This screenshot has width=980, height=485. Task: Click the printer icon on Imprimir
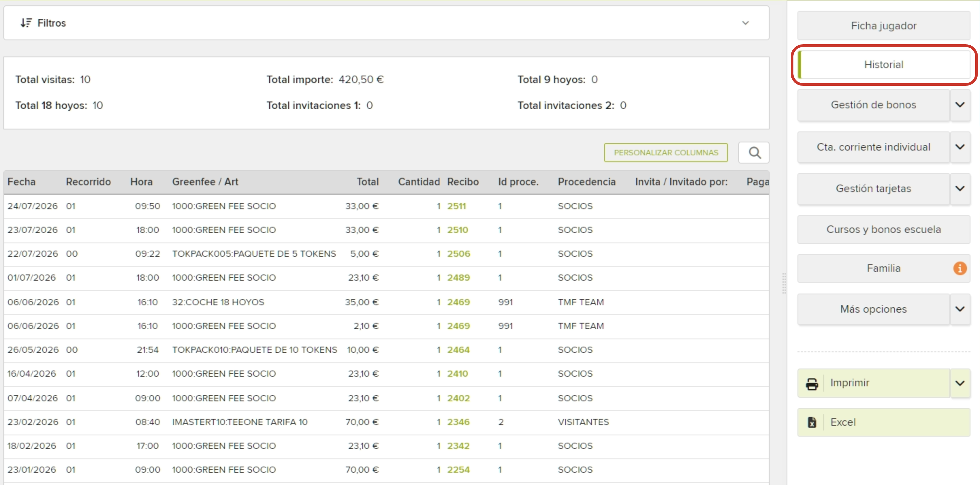tap(812, 384)
